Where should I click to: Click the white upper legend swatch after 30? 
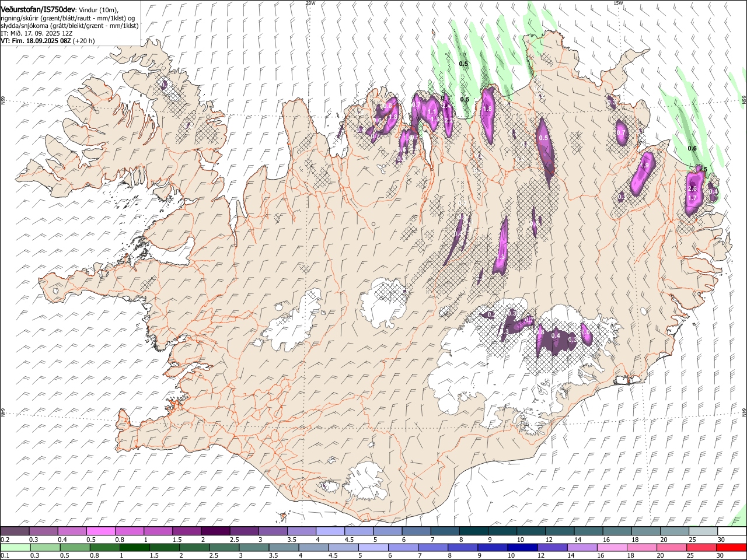732,531
